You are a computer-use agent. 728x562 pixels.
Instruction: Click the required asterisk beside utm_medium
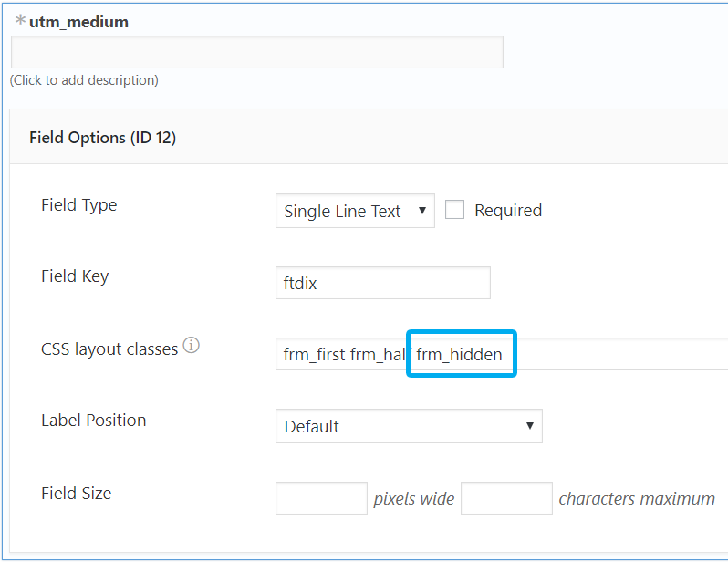[20, 21]
